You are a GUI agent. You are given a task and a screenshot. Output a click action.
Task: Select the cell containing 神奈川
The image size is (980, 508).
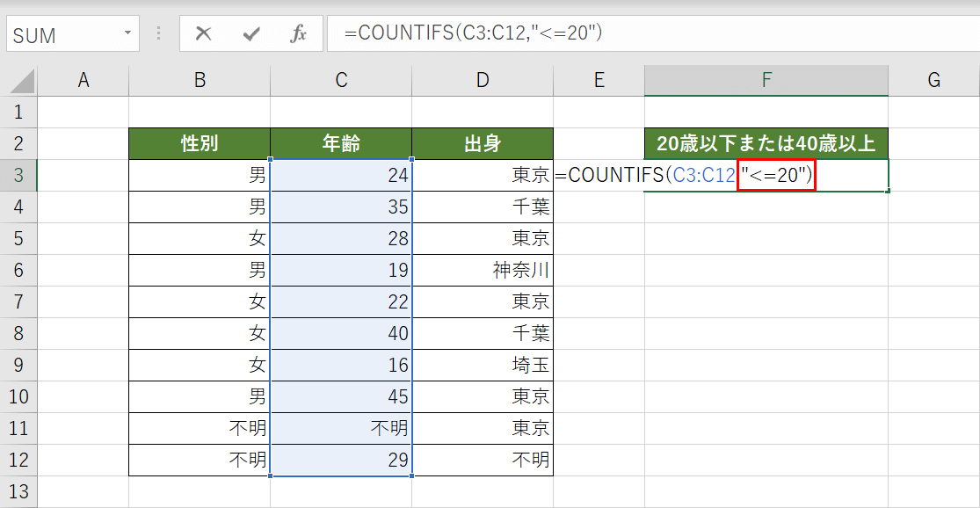[482, 270]
